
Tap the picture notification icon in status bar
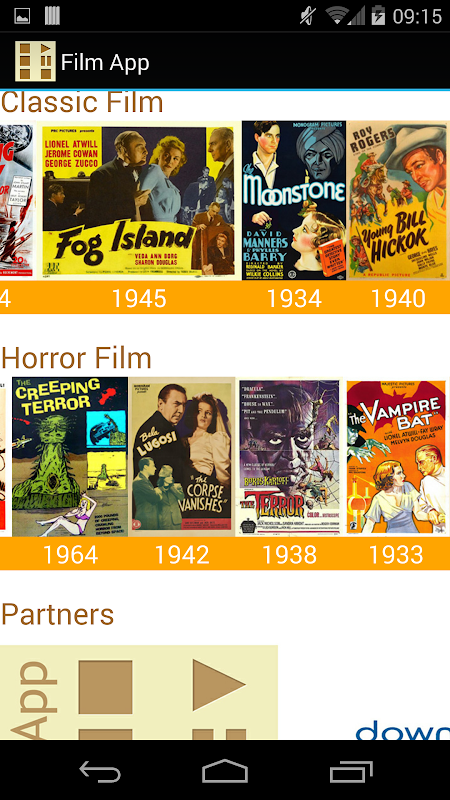[22, 16]
